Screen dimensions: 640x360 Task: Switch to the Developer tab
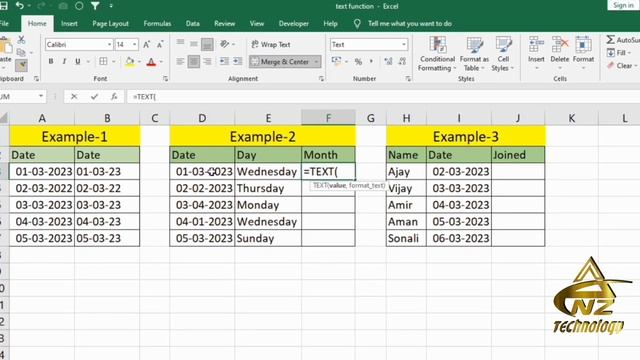[293, 24]
